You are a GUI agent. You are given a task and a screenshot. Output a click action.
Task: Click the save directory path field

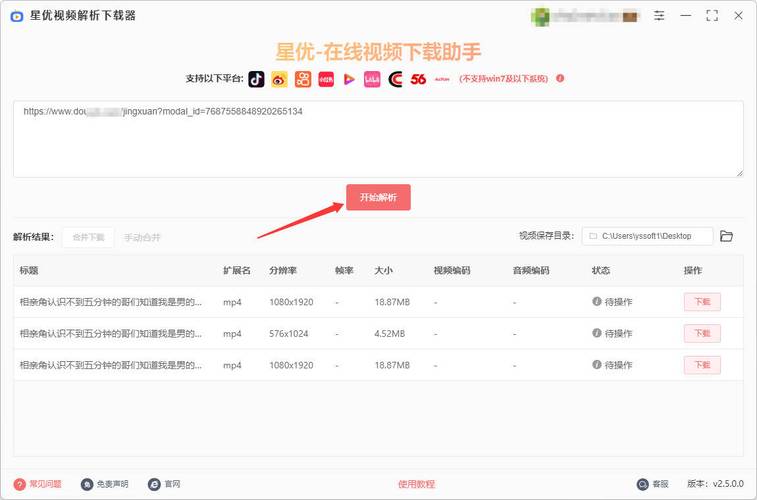(x=647, y=236)
